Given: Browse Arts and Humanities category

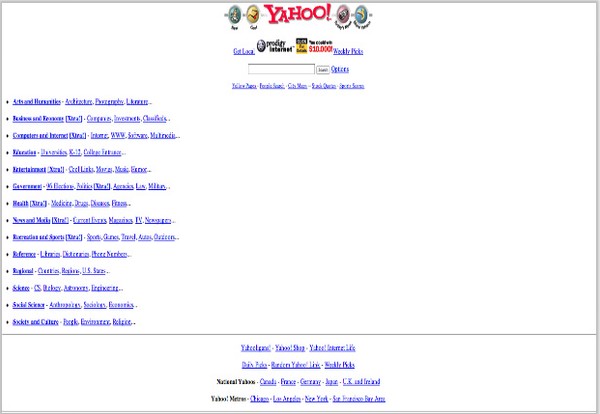Looking at the screenshot, I should (x=36, y=102).
